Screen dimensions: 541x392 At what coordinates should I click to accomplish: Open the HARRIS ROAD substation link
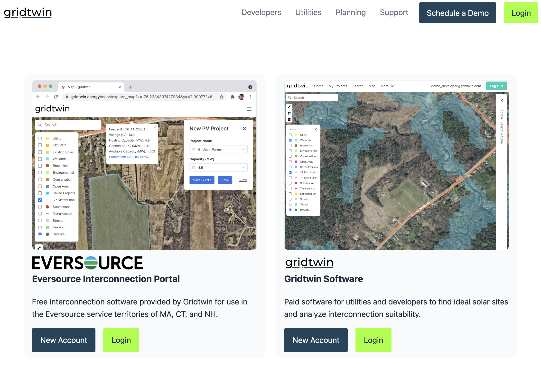coord(138,157)
